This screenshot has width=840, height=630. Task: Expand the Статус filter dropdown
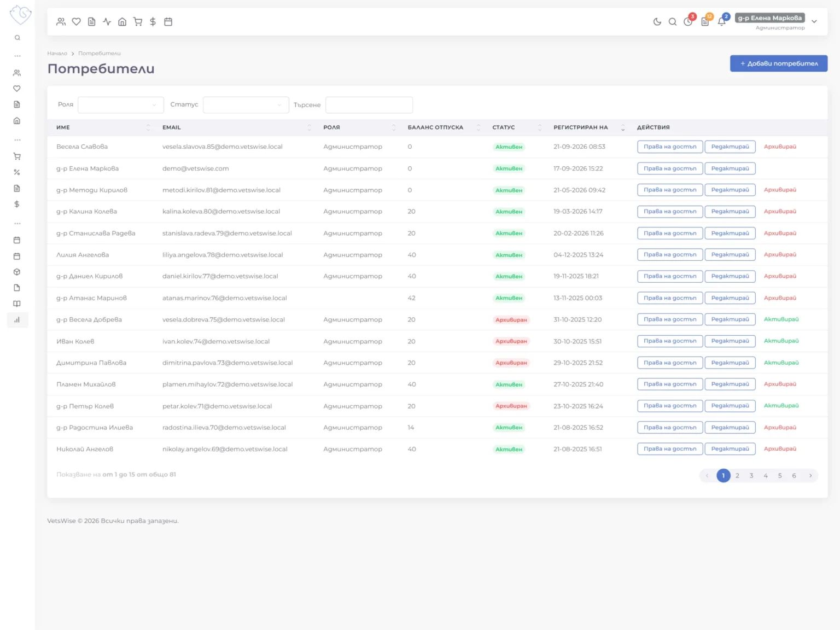pyautogui.click(x=246, y=105)
